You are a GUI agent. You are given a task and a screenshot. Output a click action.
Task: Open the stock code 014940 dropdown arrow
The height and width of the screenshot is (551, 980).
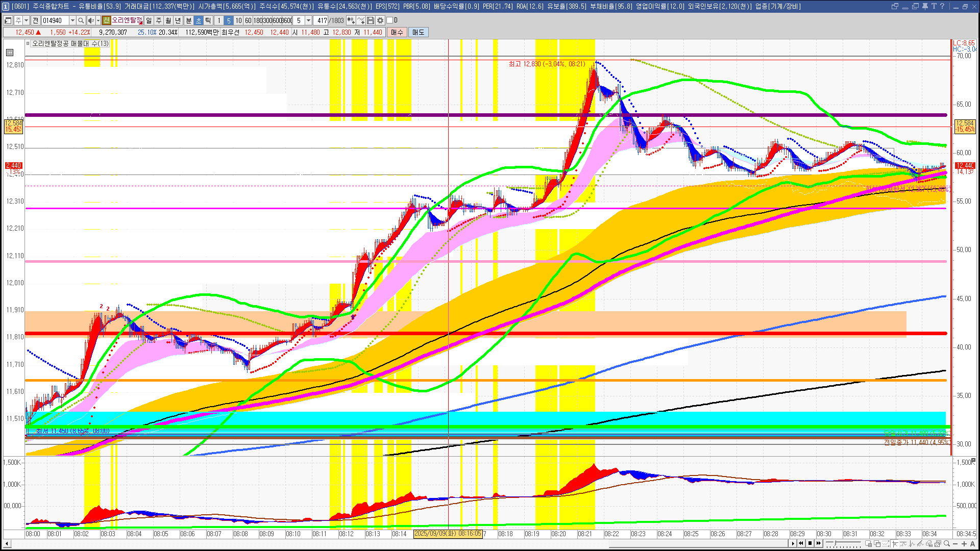click(x=72, y=20)
